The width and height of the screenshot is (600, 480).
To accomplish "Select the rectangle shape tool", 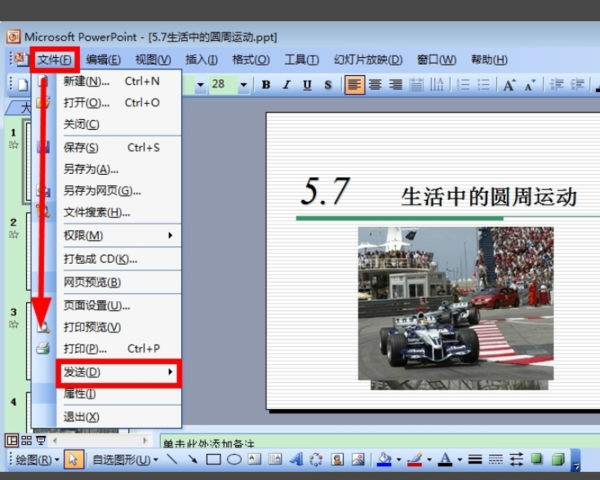I will [213, 460].
